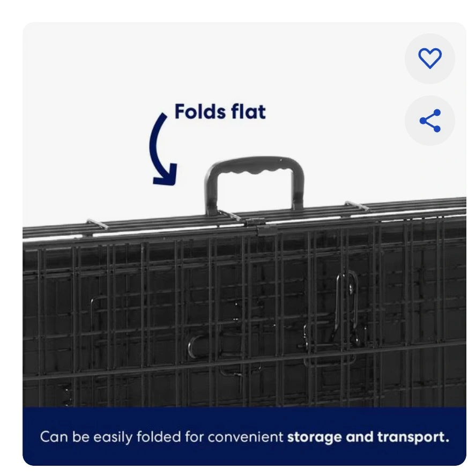Image resolution: width=468 pixels, height=476 pixels.
Task: Click the right metal clip on crate top
Action: [x=357, y=206]
